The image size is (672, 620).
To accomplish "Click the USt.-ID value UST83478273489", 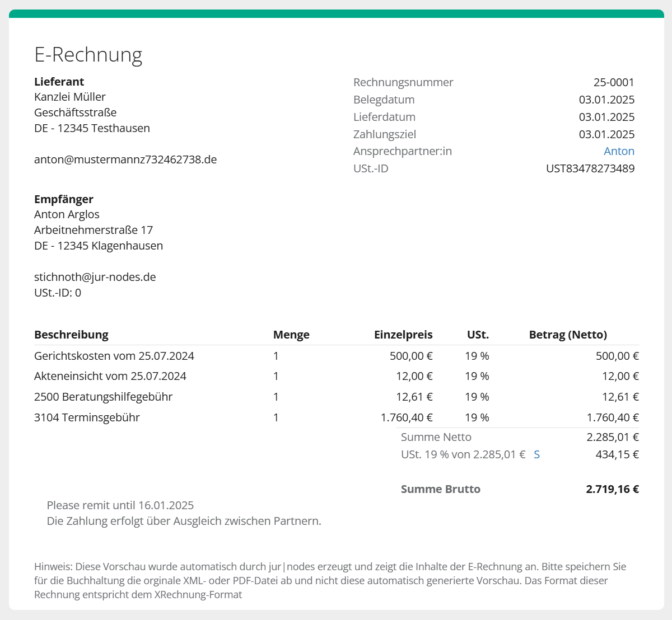I will point(590,168).
